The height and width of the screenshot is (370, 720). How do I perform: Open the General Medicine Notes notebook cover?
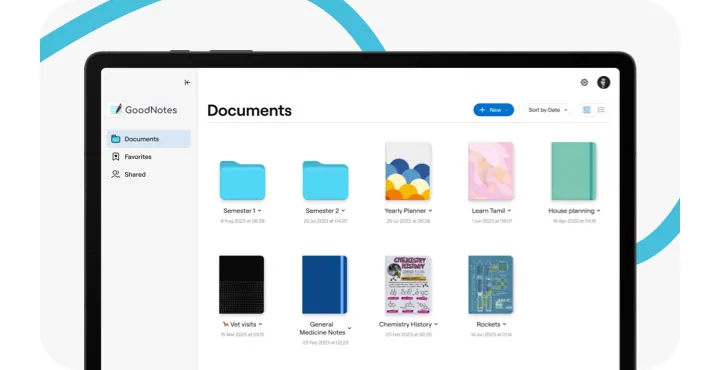point(325,285)
